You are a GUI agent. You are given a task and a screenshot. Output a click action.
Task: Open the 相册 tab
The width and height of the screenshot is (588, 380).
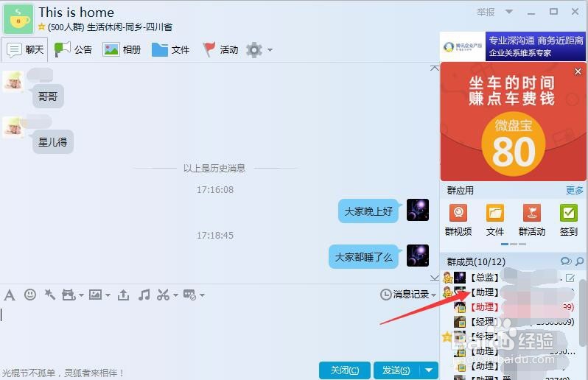point(122,49)
